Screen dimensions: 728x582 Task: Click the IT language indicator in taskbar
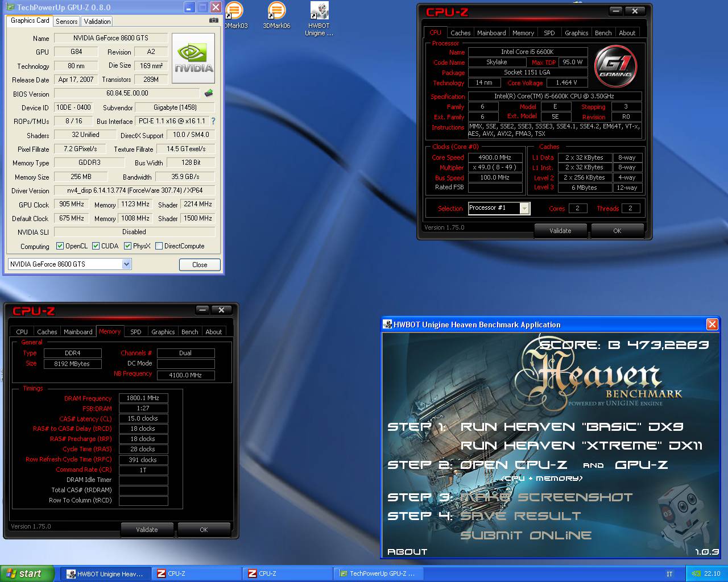(x=669, y=574)
